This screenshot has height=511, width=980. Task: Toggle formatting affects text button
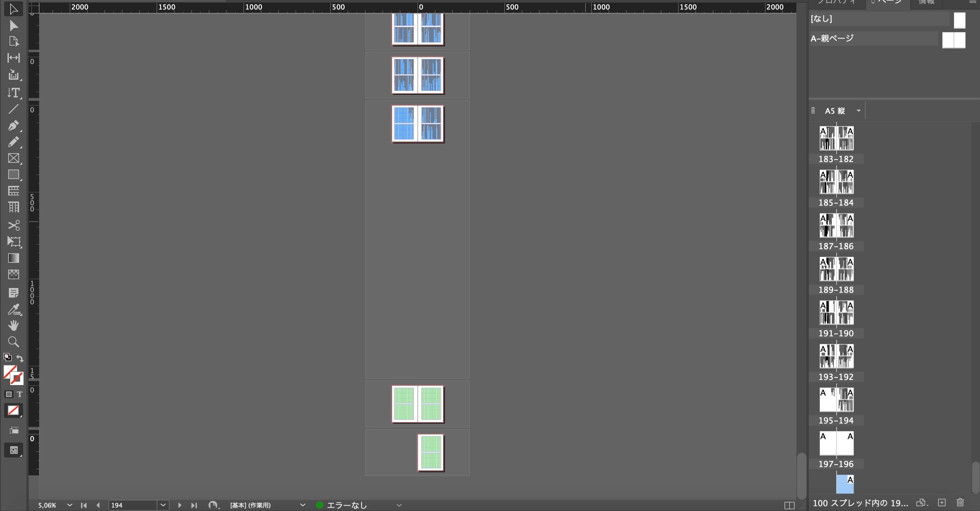tap(20, 394)
